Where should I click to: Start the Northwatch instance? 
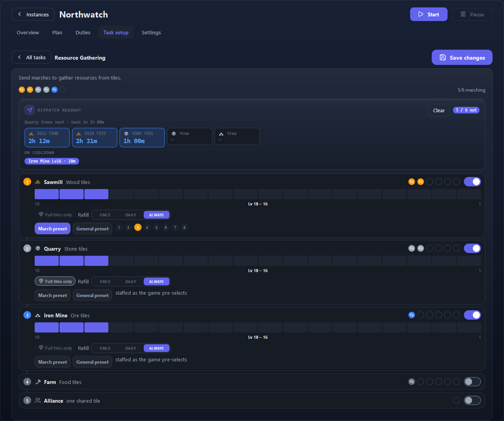pyautogui.click(x=428, y=14)
